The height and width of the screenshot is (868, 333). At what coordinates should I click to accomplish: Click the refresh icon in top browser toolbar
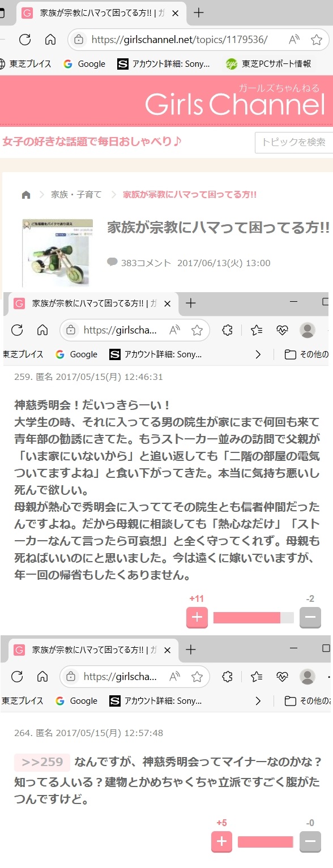(24, 39)
